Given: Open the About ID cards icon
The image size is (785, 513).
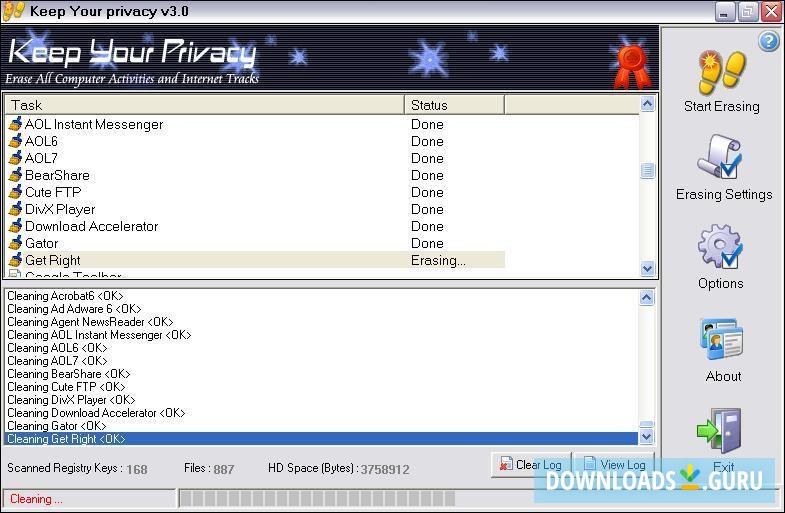Looking at the screenshot, I should 721,339.
